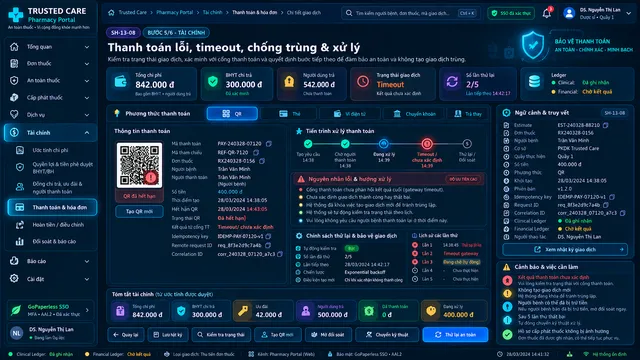The width and height of the screenshot is (640, 360).
Task: Select the Đang xử lý progress step
Action: pos(383,144)
